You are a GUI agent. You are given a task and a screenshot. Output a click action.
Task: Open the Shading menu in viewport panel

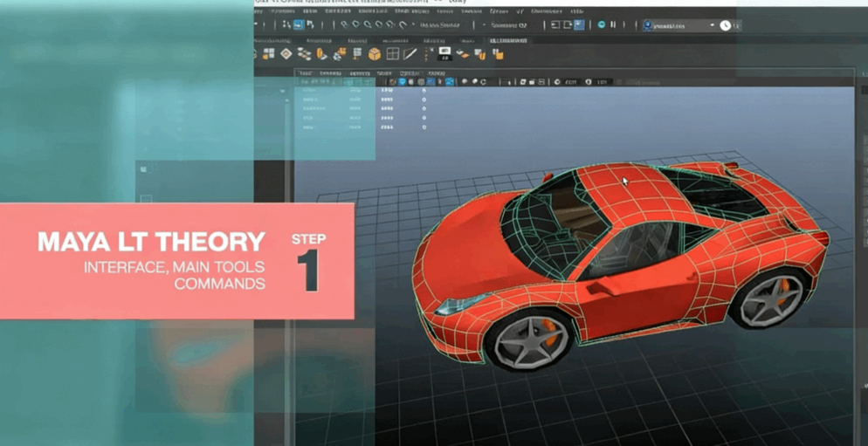(x=330, y=73)
